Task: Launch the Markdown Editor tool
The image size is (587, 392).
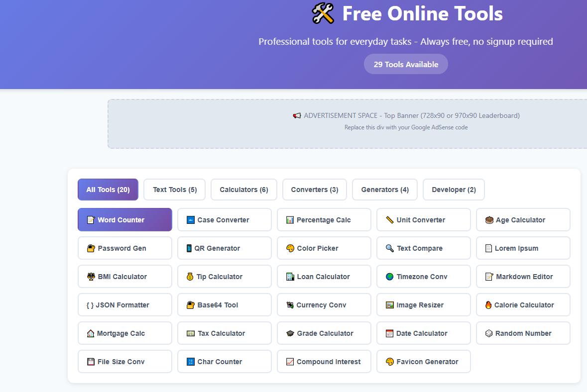Action: [523, 276]
